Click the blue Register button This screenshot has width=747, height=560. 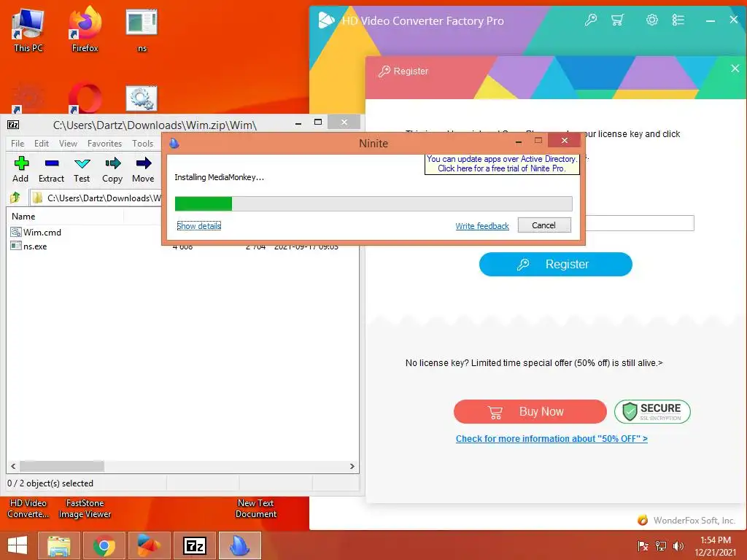[x=555, y=264]
